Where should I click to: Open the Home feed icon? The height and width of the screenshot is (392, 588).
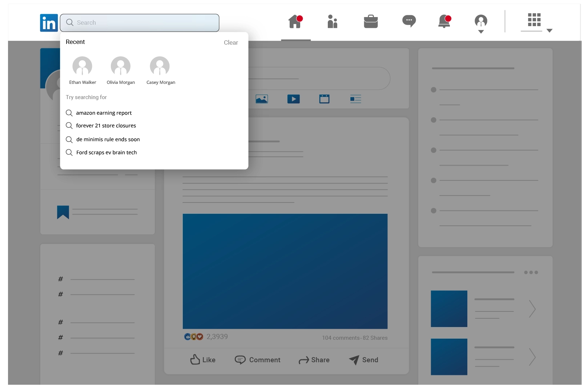pos(295,22)
